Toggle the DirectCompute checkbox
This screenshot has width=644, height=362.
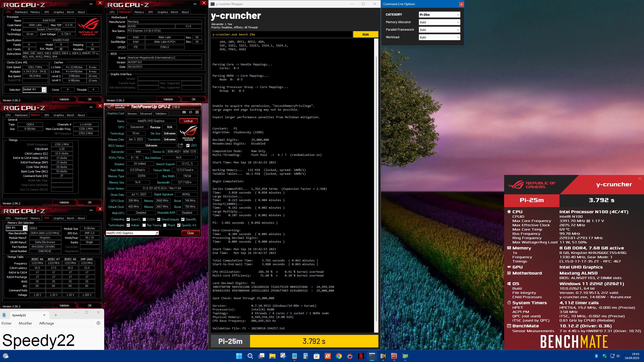pos(159,219)
